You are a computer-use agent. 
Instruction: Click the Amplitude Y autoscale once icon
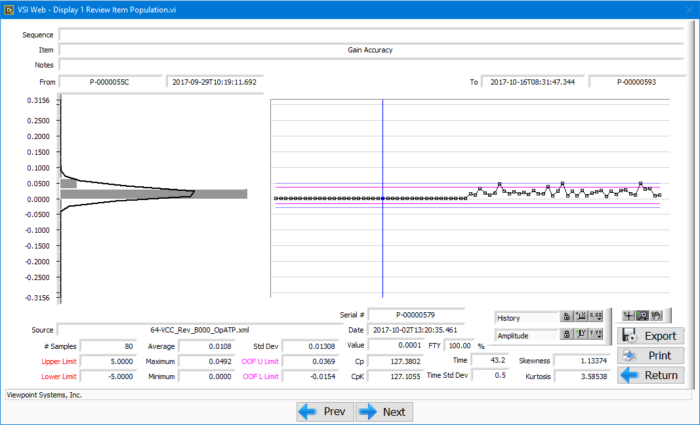tap(581, 334)
